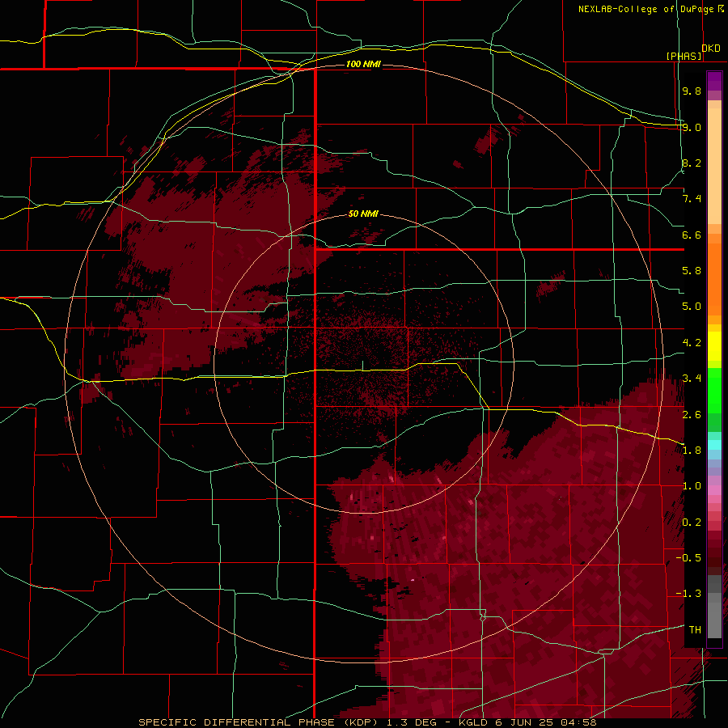
Task: Select the peach segment of the color bar
Action: click(x=714, y=166)
